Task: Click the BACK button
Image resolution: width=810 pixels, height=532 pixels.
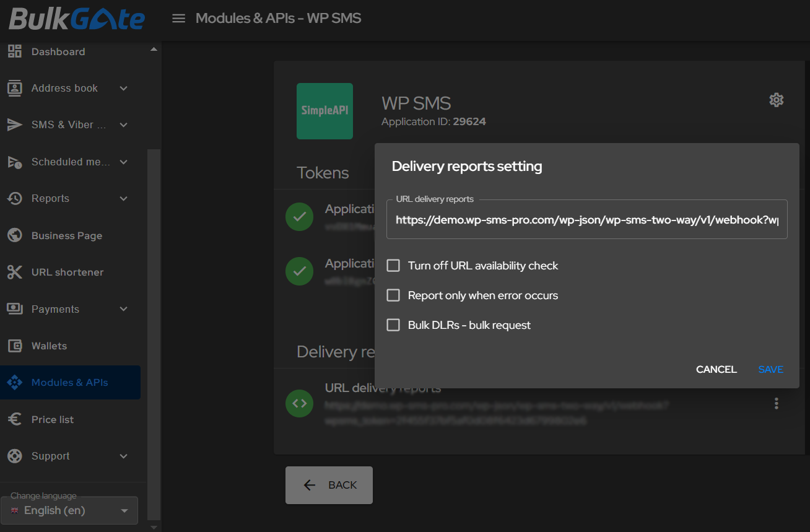Action: (x=329, y=485)
